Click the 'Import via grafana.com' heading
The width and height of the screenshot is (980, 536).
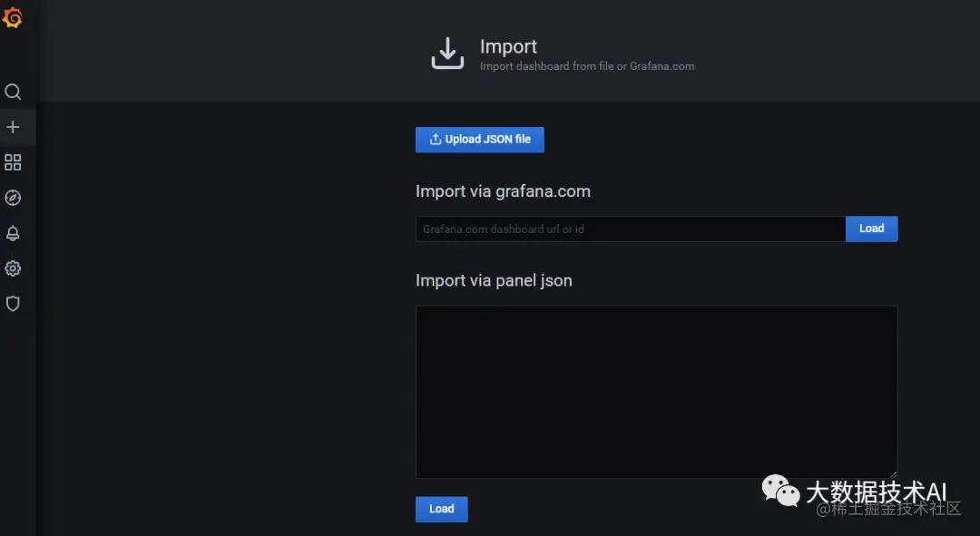[503, 191]
